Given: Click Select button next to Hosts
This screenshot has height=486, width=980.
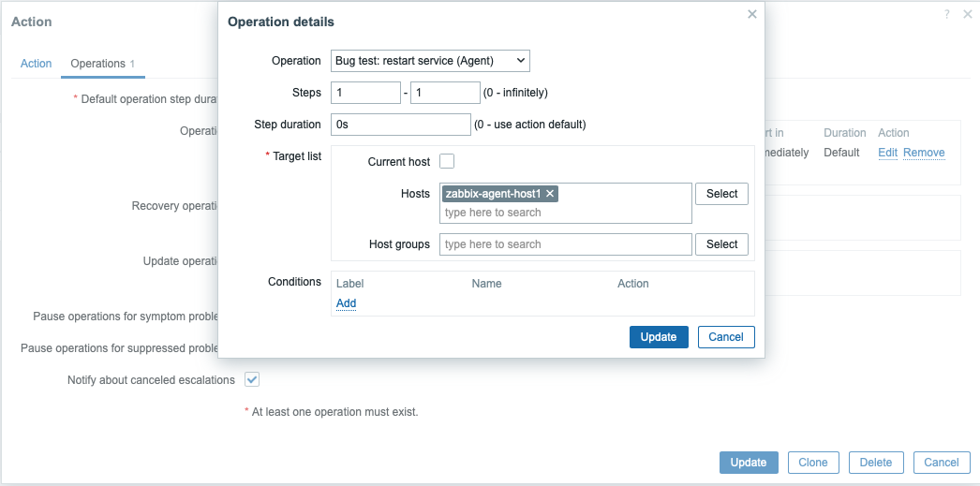Looking at the screenshot, I should 721,194.
